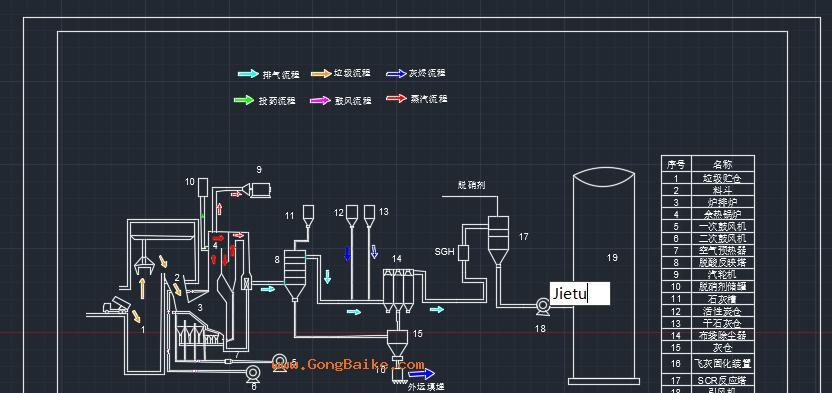Click the number 19 inside the chimney
Image resolution: width=832 pixels, height=393 pixels.
click(x=612, y=258)
